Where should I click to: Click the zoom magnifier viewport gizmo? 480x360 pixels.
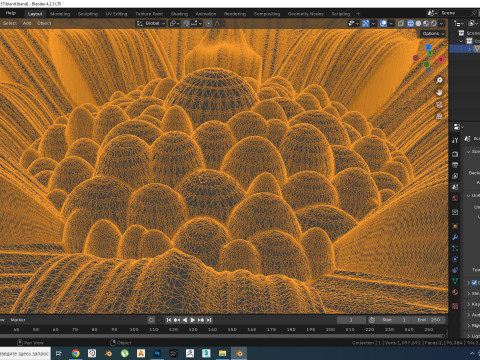point(439,80)
